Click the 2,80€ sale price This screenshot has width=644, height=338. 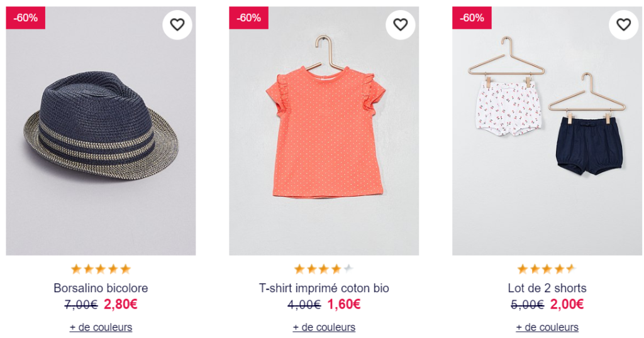[121, 305]
